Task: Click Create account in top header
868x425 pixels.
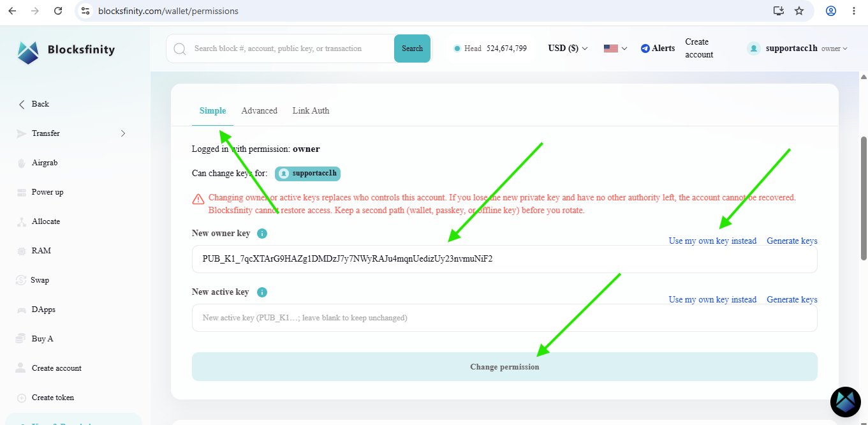Action: click(699, 48)
